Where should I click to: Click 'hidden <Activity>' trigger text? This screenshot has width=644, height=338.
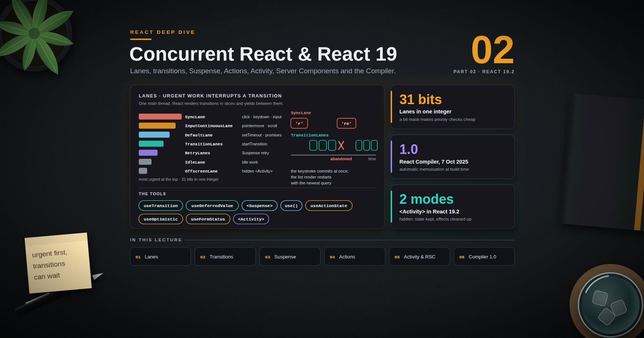click(257, 171)
